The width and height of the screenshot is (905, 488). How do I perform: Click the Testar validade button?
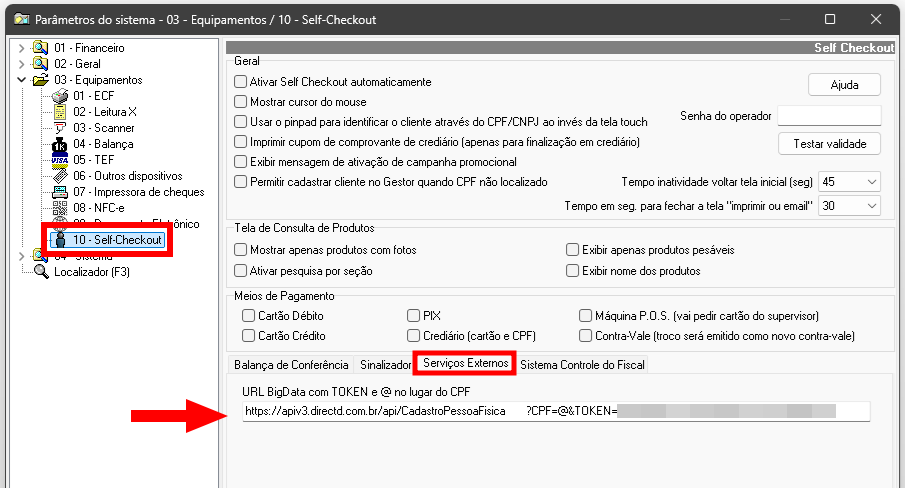829,144
